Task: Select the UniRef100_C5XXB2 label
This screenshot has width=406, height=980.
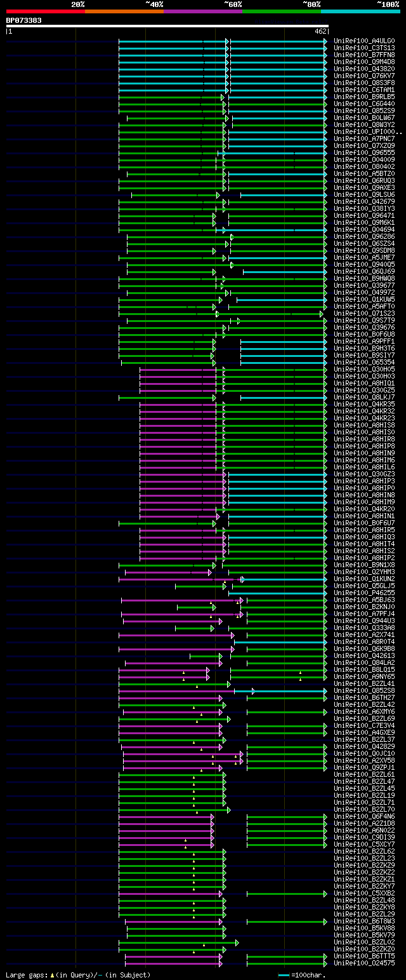Action: coord(364,893)
